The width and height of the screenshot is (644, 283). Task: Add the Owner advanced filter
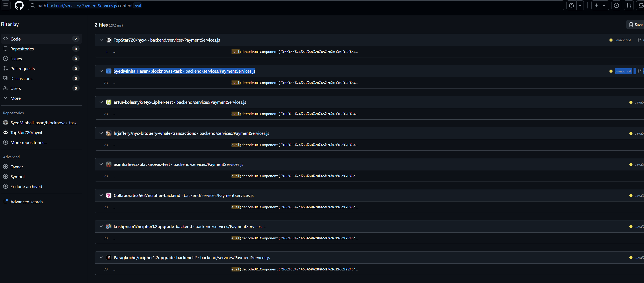[x=6, y=167]
